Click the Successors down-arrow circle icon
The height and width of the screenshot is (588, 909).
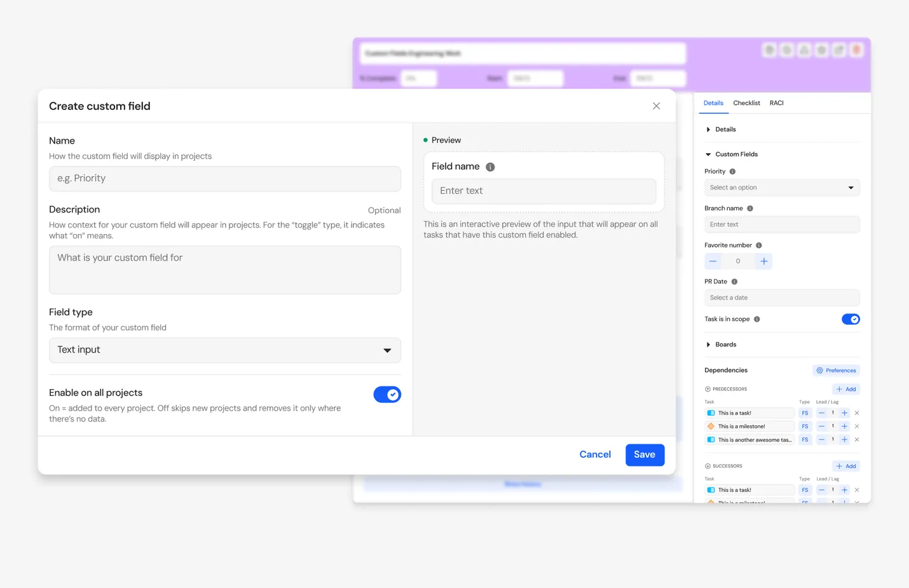tap(707, 466)
